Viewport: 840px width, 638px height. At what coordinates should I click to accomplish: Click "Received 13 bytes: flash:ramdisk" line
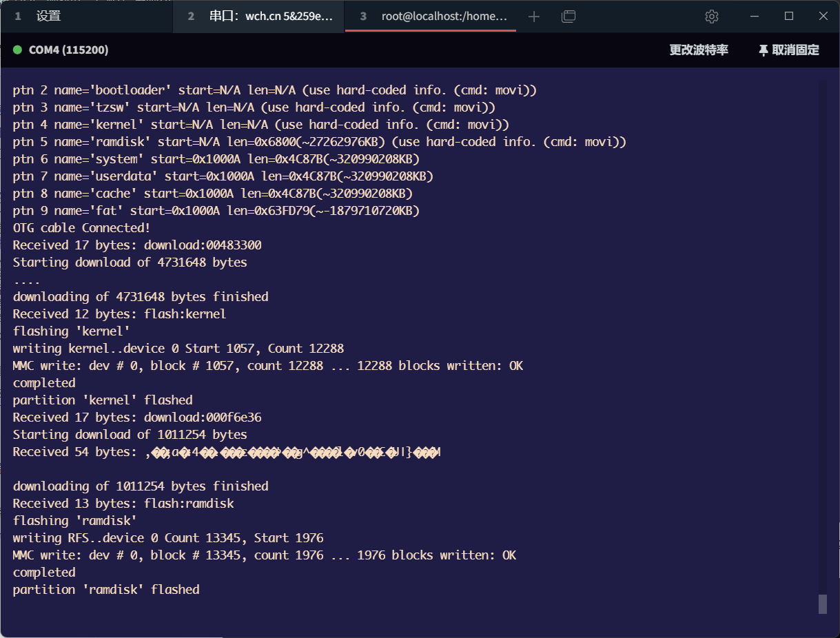point(123,504)
